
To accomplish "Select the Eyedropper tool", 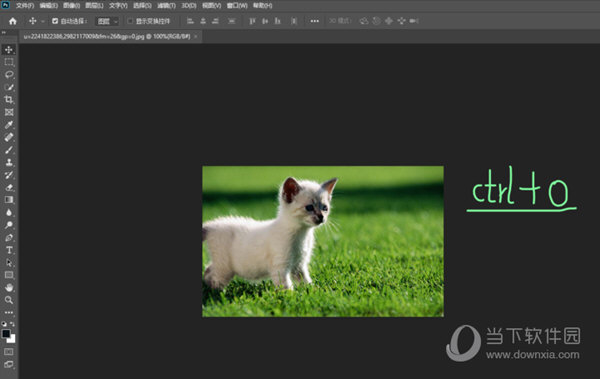I will tap(9, 124).
